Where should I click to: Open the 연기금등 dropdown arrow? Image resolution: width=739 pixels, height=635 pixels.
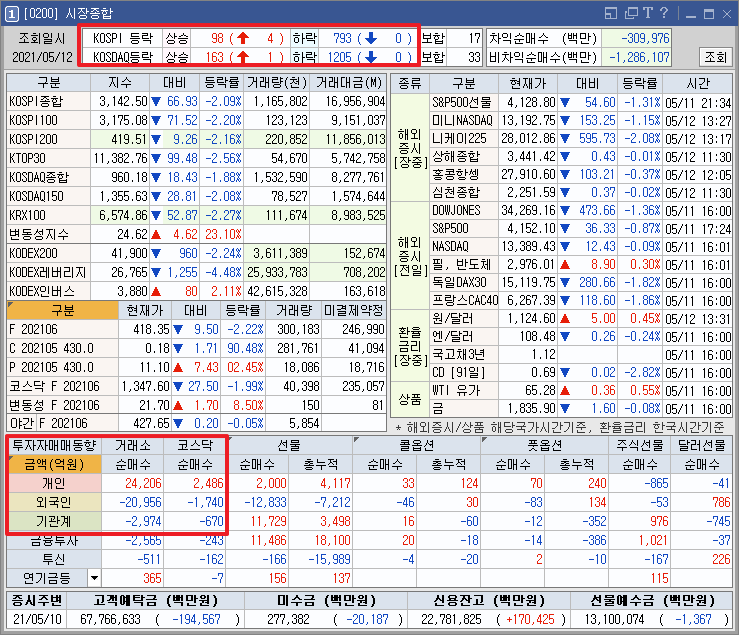(x=94, y=578)
